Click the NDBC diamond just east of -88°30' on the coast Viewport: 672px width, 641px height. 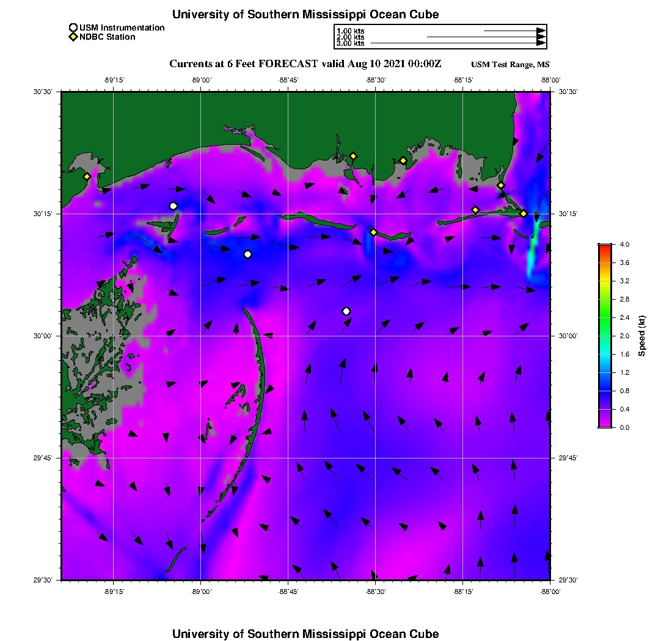pyautogui.click(x=403, y=161)
